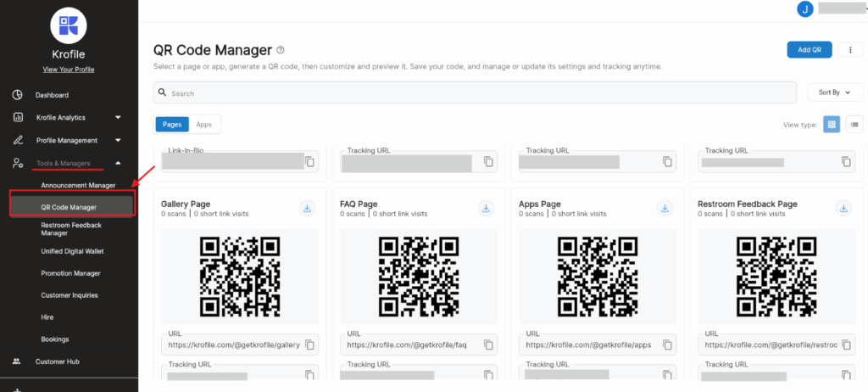This screenshot has width=868, height=392.
Task: Click in the Search field
Action: click(x=475, y=92)
